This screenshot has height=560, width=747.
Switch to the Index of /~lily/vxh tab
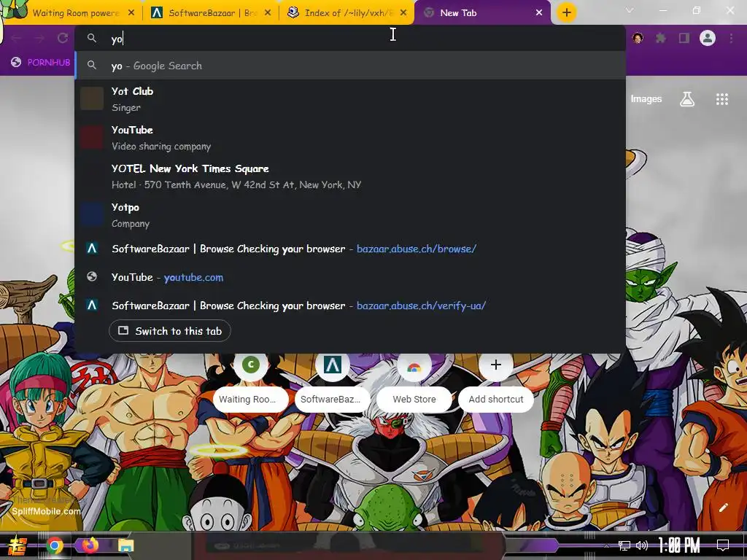point(348,13)
